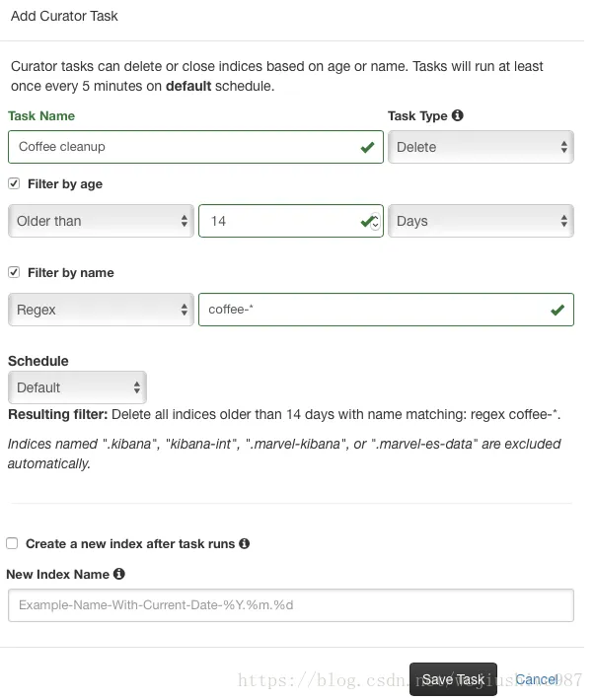Click the Task Name input field

click(183, 147)
